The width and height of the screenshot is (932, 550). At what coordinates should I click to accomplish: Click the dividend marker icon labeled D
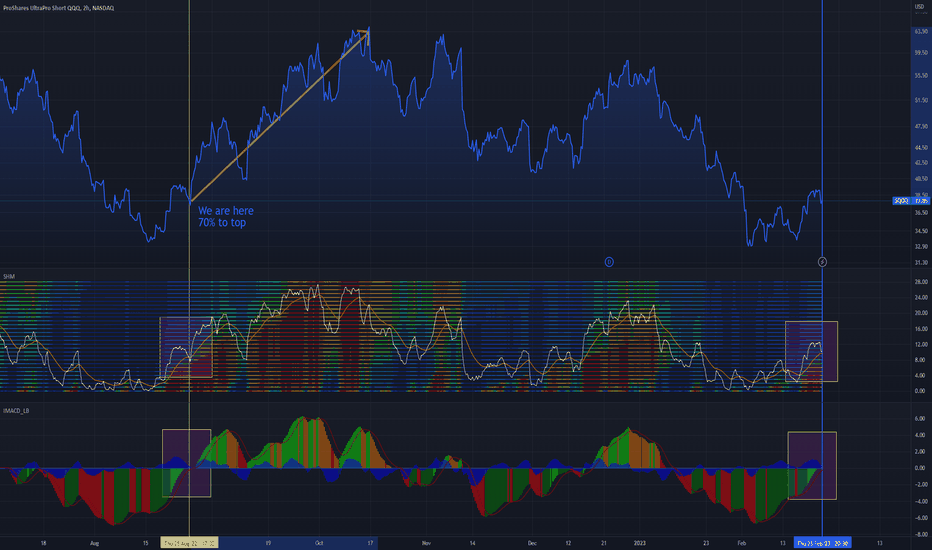pos(609,262)
